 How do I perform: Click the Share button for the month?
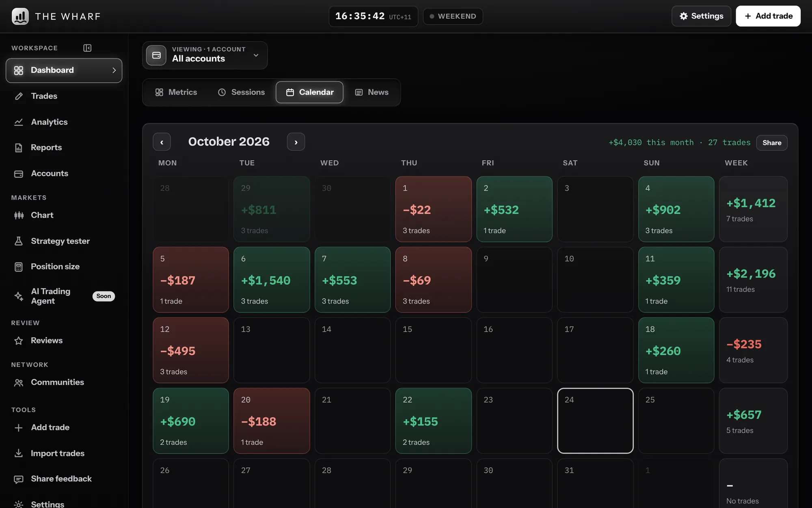pos(772,143)
